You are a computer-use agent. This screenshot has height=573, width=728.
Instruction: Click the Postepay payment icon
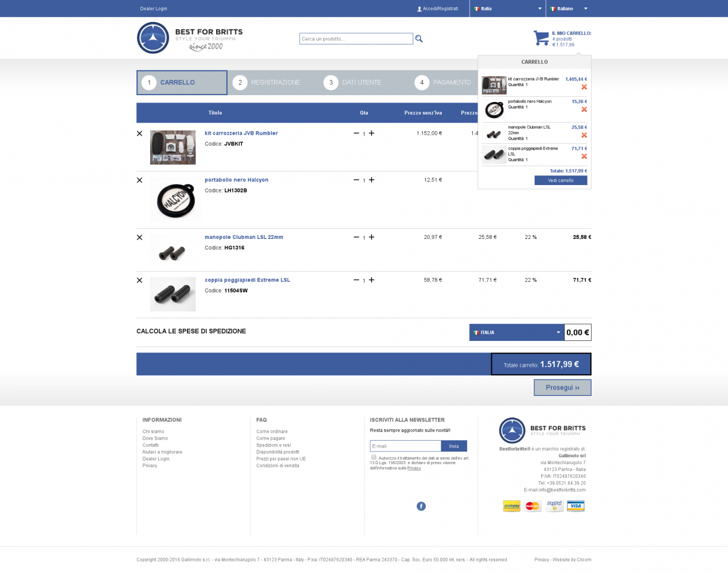512,506
